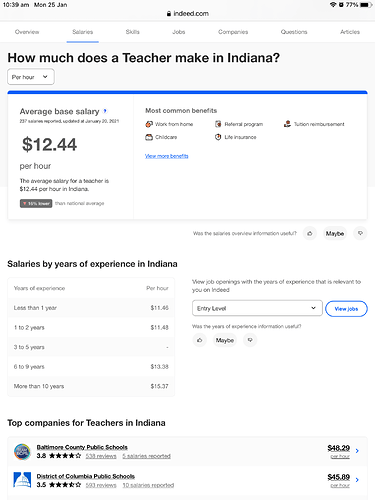375x500 pixels.
Task: Open Baltimore County Public Schools link
Action: coord(82,447)
